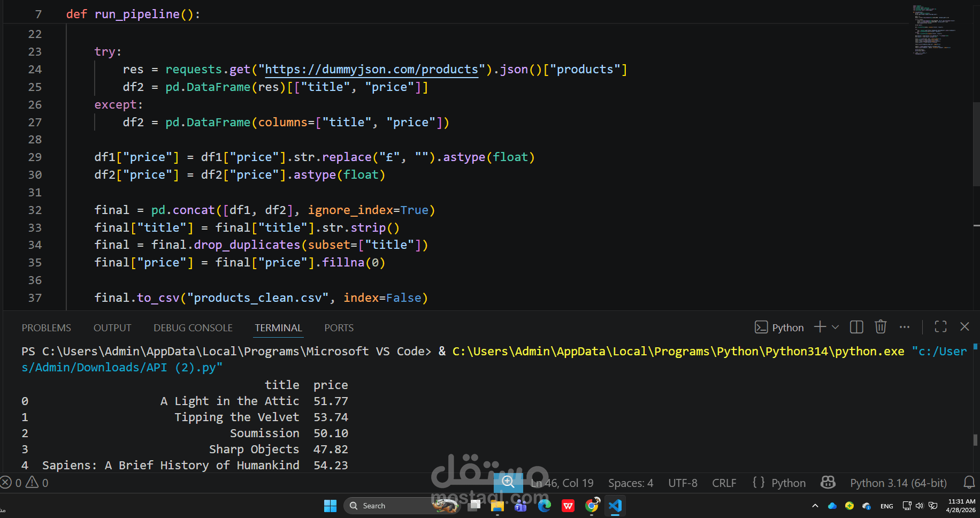Open the new terminal launcher plus icon

820,327
